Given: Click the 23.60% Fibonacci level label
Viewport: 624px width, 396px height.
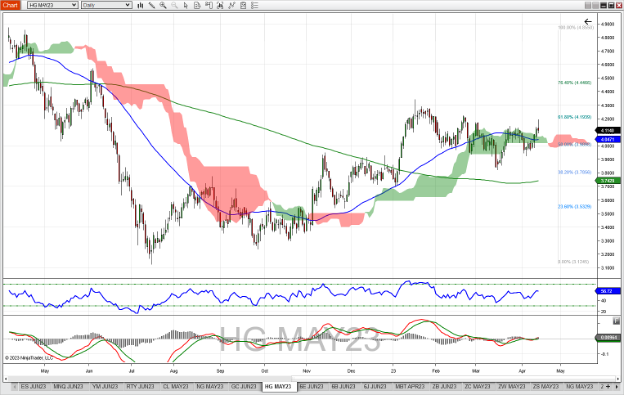Looking at the screenshot, I should (x=575, y=207).
